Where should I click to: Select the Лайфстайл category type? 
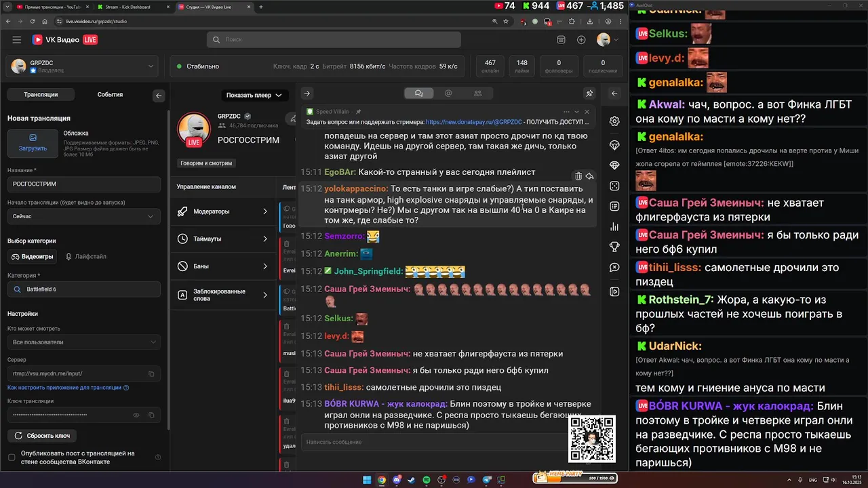[85, 257]
